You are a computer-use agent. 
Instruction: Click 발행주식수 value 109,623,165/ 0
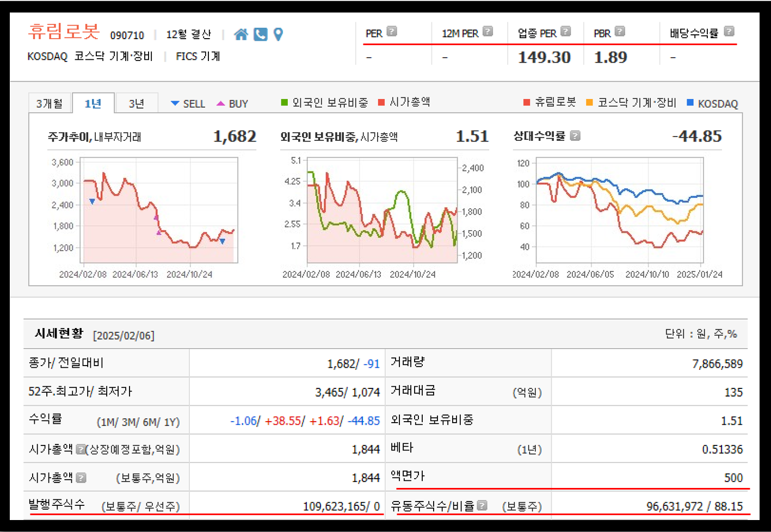click(x=341, y=506)
